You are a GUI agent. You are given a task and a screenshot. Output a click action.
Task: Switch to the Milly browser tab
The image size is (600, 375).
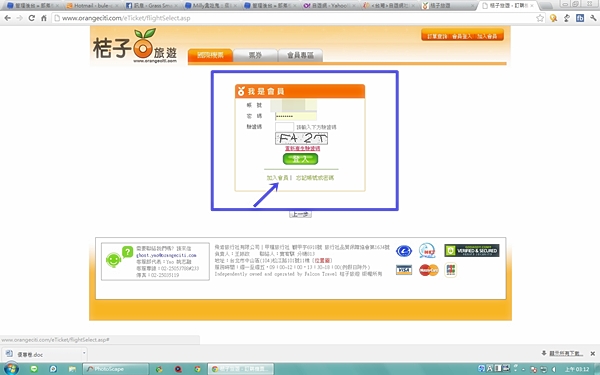point(211,6)
